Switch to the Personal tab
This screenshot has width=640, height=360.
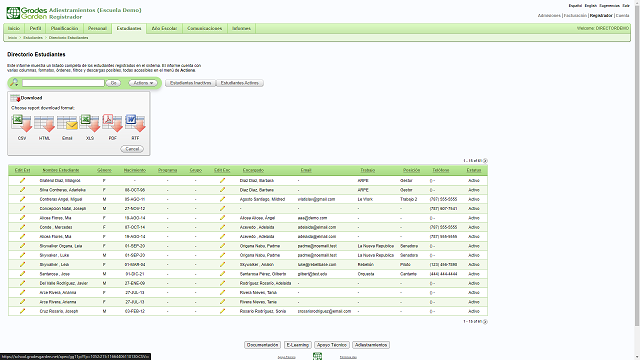point(97,28)
